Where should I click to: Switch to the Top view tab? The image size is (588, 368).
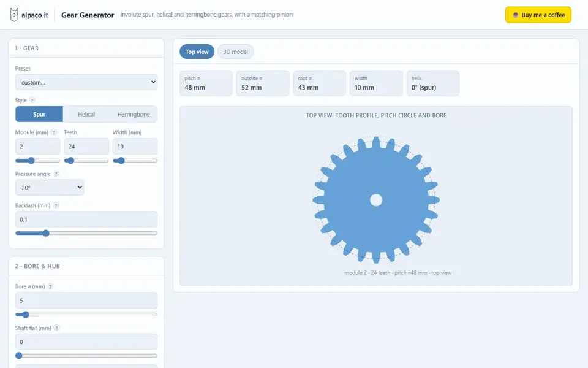[197, 52]
